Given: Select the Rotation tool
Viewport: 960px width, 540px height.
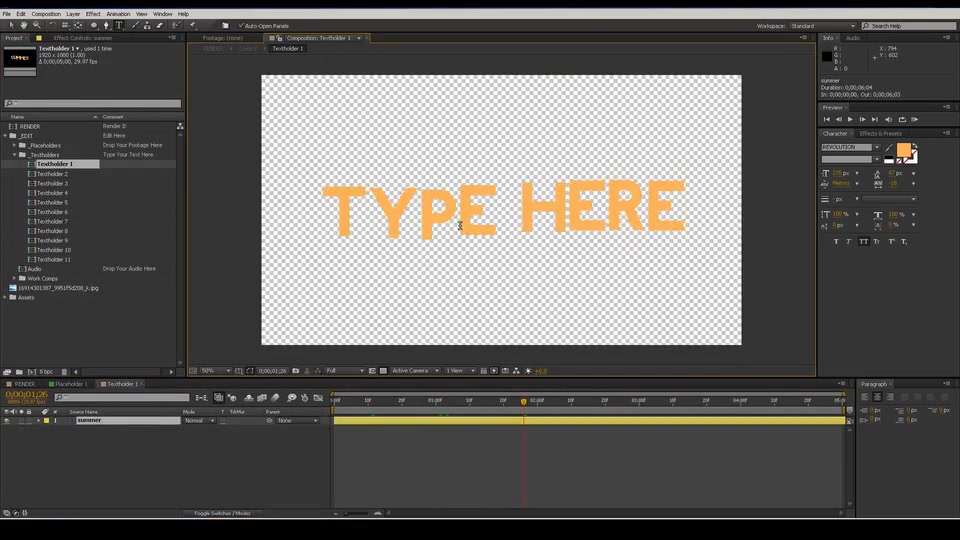Looking at the screenshot, I should (53, 25).
